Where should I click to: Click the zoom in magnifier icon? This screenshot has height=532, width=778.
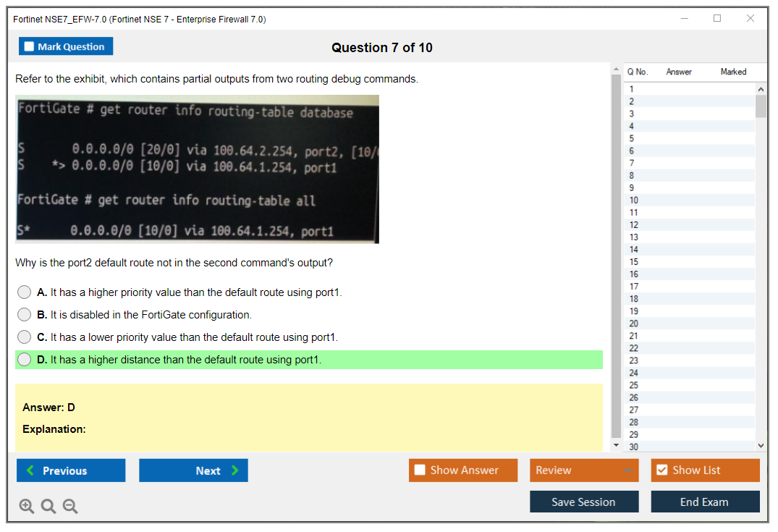point(27,507)
